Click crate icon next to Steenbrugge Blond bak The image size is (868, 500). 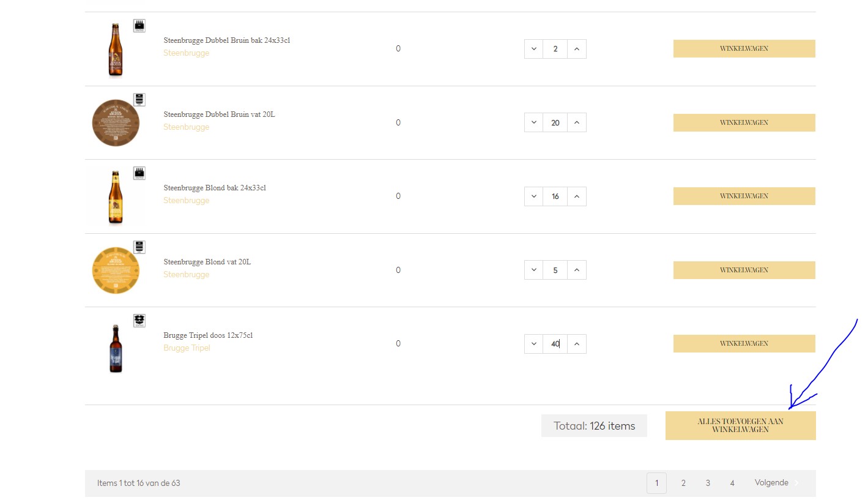139,173
